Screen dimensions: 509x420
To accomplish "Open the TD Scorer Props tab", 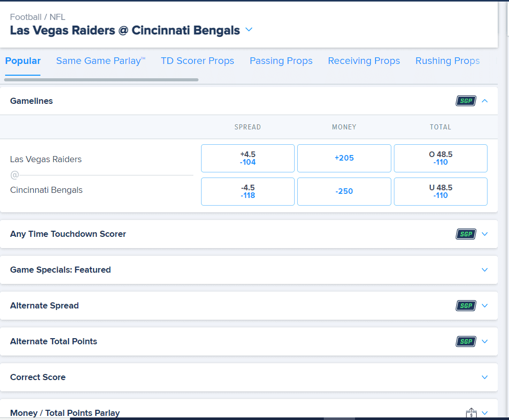I will point(197,61).
